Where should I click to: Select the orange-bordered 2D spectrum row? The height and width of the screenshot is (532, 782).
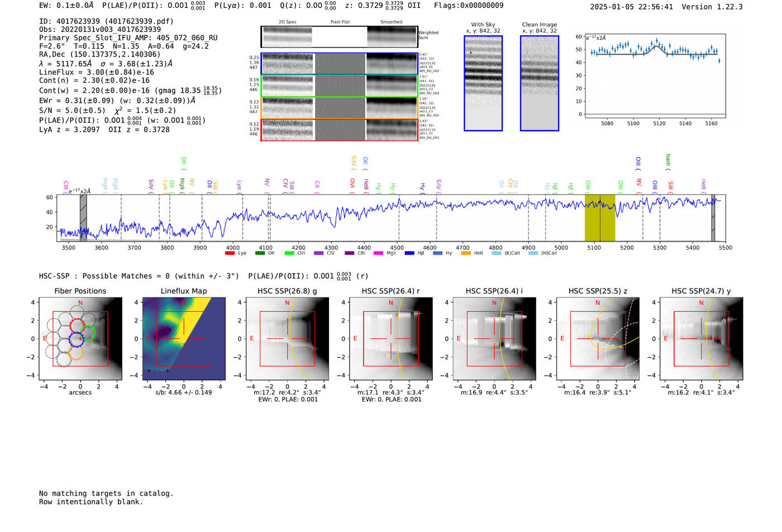point(339,108)
